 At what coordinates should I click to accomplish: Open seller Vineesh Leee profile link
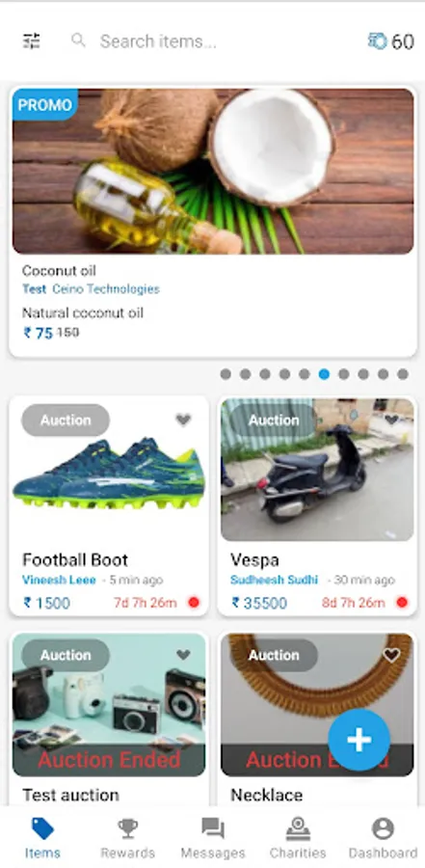tap(59, 581)
